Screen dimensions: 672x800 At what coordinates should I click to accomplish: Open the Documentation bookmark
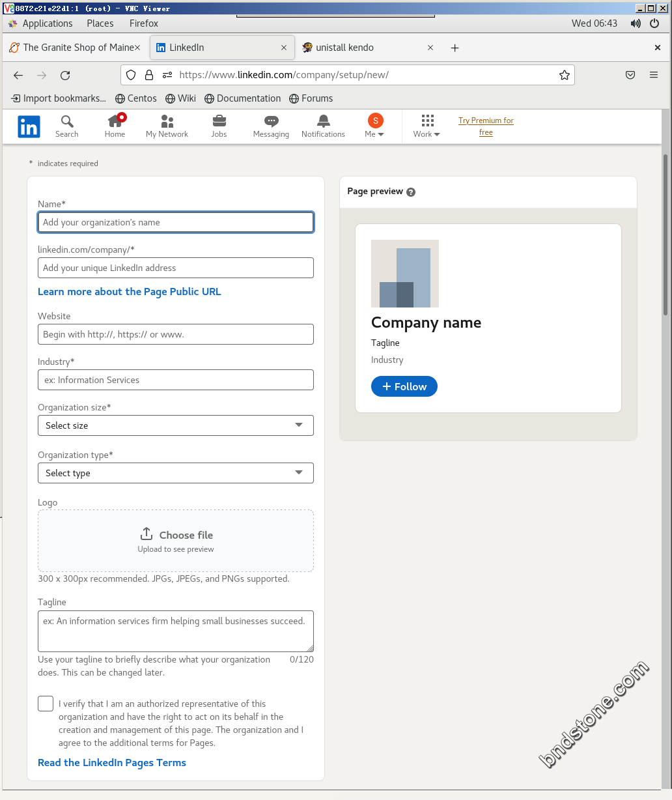pos(242,98)
